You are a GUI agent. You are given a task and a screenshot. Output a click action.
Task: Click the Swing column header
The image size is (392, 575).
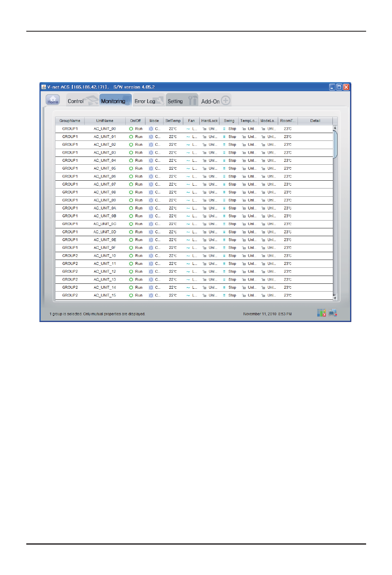tap(229, 121)
